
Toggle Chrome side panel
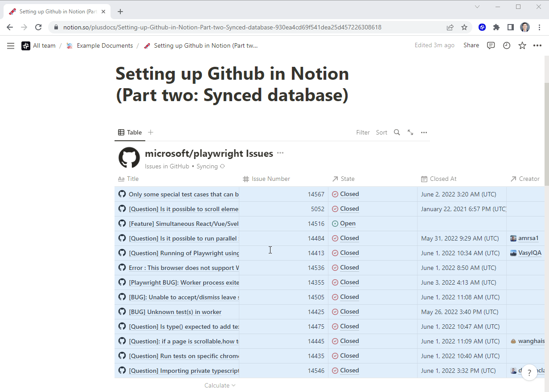pyautogui.click(x=511, y=27)
